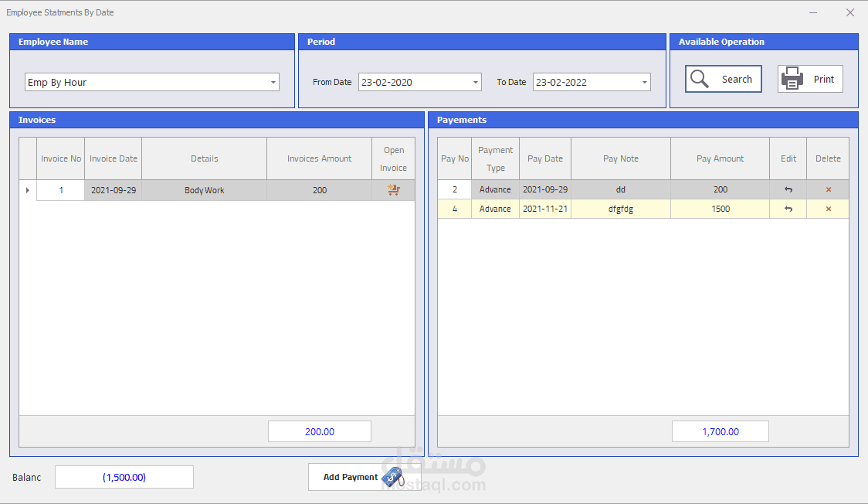868x504 pixels.
Task: Select Pay No 2 cell
Action: click(x=455, y=189)
